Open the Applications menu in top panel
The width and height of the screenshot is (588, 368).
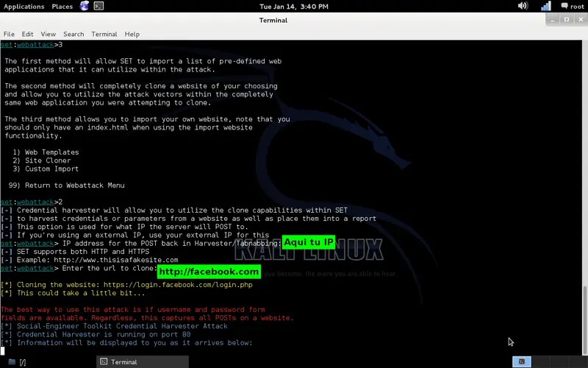pos(24,7)
